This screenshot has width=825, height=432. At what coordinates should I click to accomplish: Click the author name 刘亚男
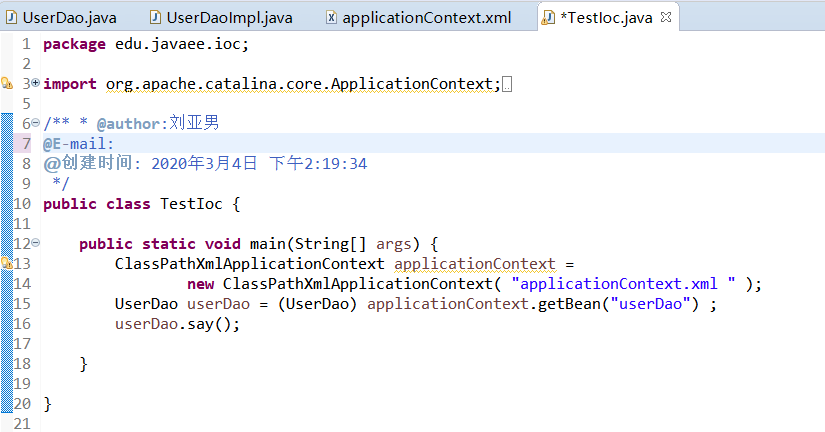(194, 123)
